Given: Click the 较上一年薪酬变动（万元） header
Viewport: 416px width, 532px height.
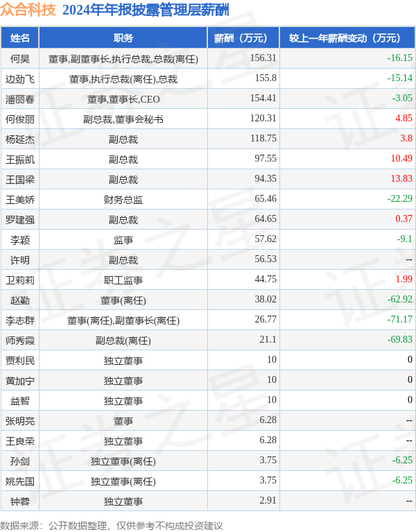Looking at the screenshot, I should click(x=347, y=38).
